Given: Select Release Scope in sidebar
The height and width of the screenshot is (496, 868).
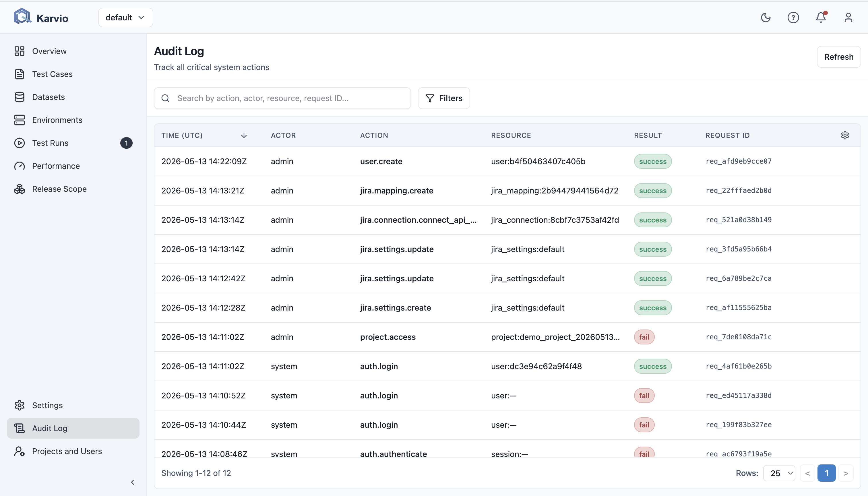Looking at the screenshot, I should pos(59,189).
